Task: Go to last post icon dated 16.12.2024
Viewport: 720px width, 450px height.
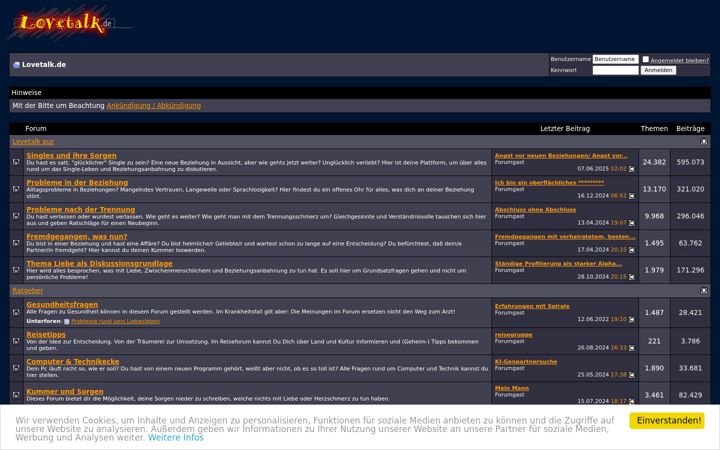Action: click(632, 196)
